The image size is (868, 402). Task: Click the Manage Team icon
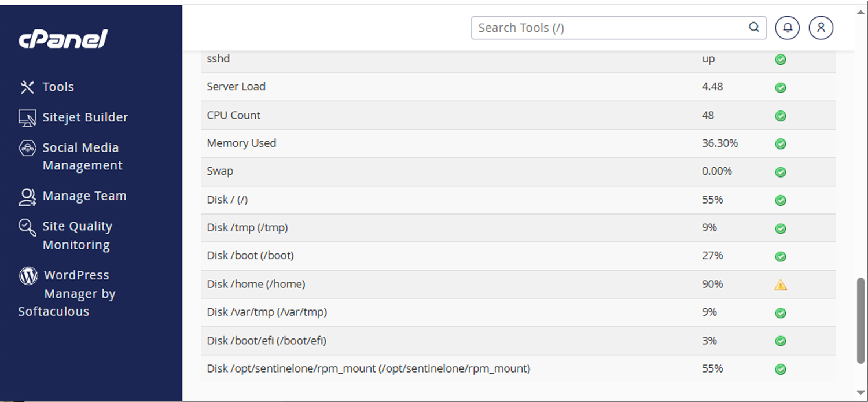(27, 197)
